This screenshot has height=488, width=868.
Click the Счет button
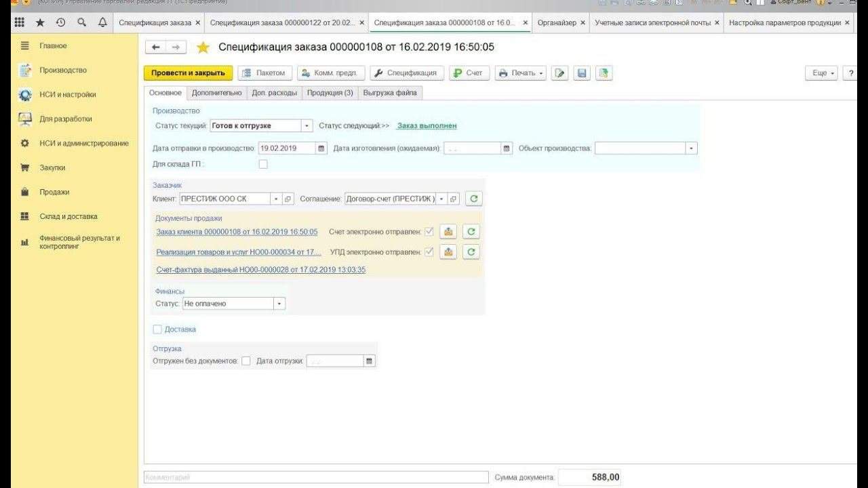coord(469,73)
